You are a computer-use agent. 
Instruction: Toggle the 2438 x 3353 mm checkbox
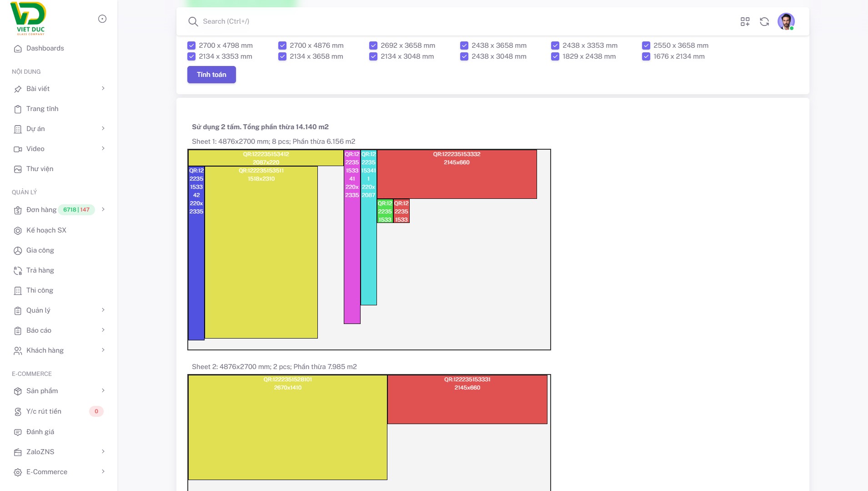[555, 46]
